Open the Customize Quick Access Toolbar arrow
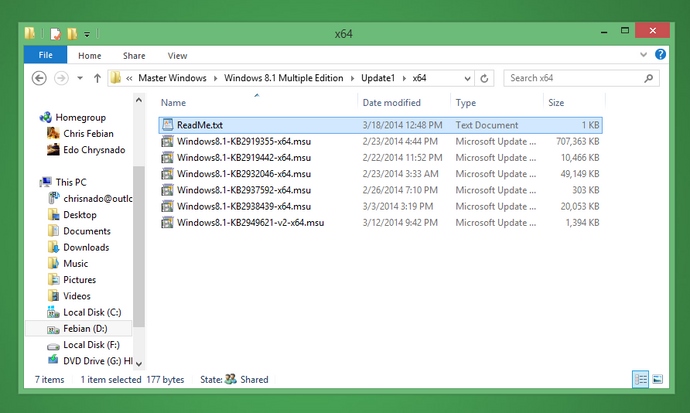Image resolution: width=690 pixels, height=413 pixels. pyautogui.click(x=87, y=34)
